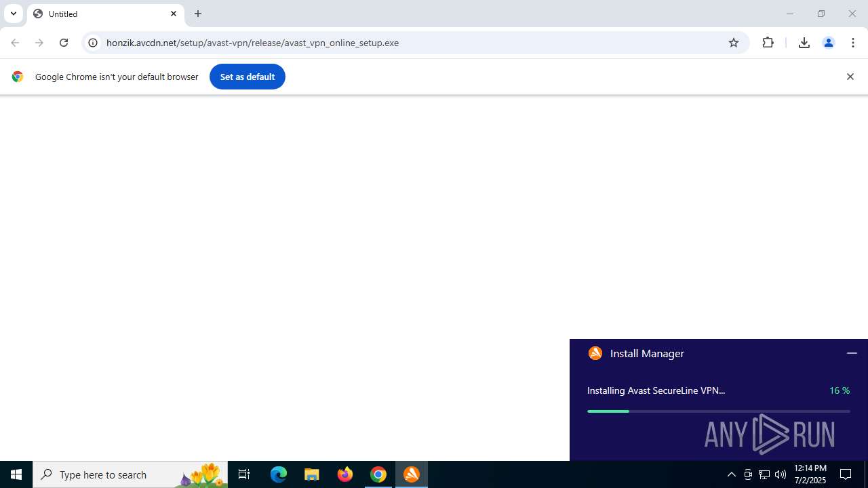Open the clock showing 12:14 PM
Screen dimensions: 868x488
pos(810,474)
